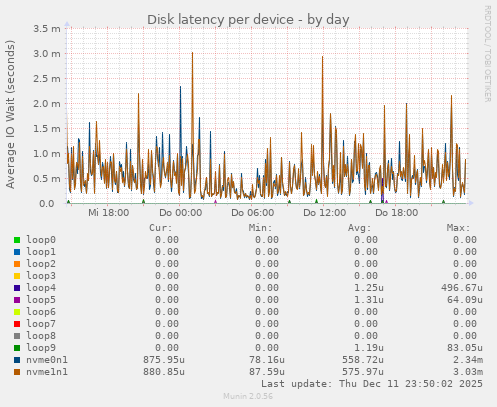Click the loop0 green legend swatch
Image resolution: width=497 pixels, height=407 pixels.
click(17, 240)
